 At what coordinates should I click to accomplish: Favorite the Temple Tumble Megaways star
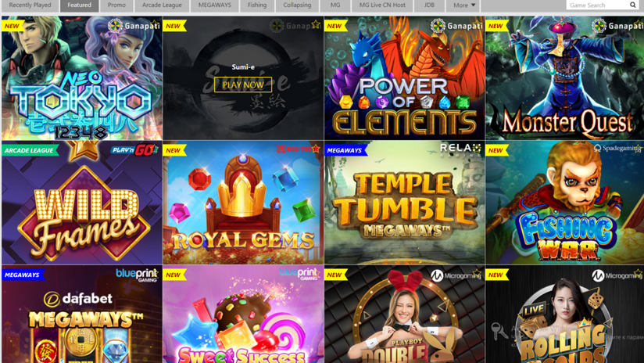point(477,149)
